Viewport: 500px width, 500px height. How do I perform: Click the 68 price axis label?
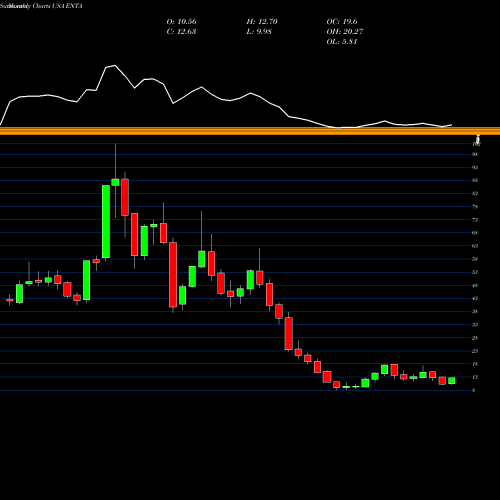point(475,233)
